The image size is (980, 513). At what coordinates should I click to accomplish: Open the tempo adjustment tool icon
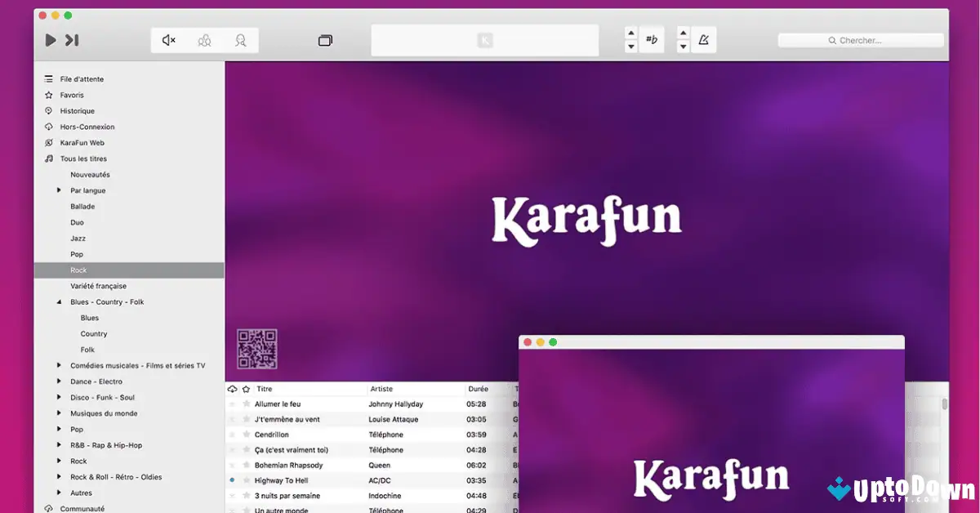[703, 39]
